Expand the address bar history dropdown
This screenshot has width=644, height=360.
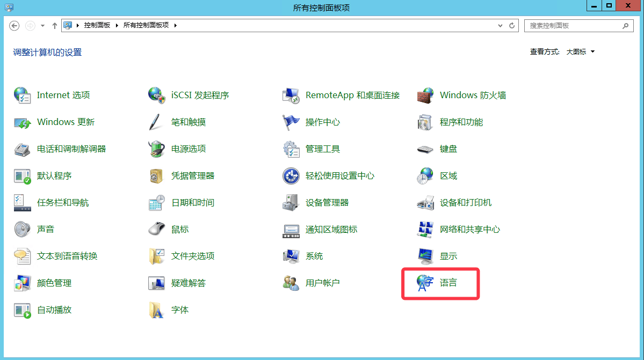click(x=500, y=25)
